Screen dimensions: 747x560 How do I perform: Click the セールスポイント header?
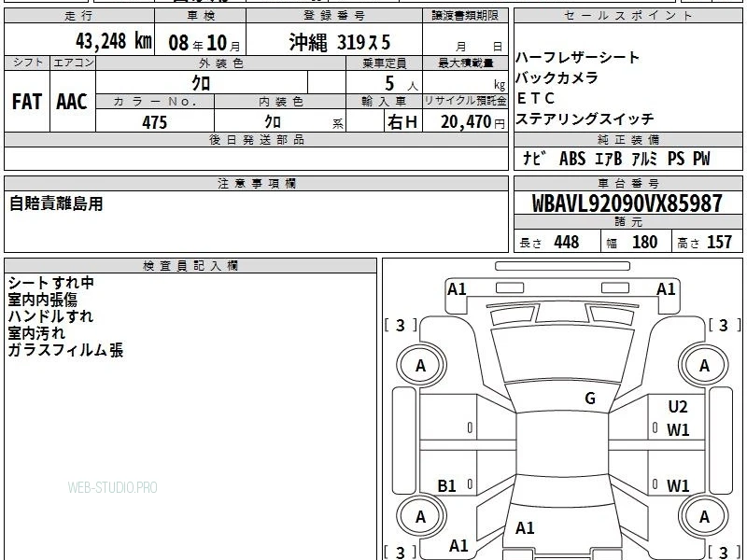(628, 16)
